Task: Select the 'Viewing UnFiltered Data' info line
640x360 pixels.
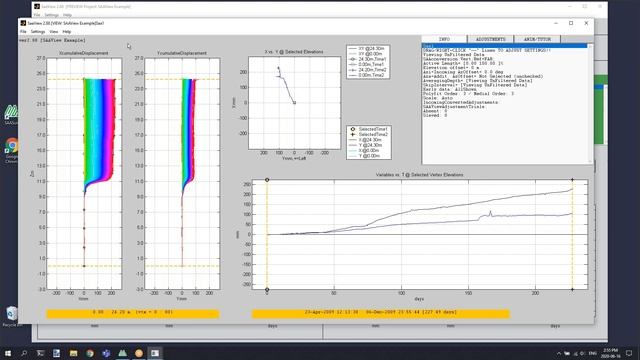Action: pyautogui.click(x=453, y=54)
